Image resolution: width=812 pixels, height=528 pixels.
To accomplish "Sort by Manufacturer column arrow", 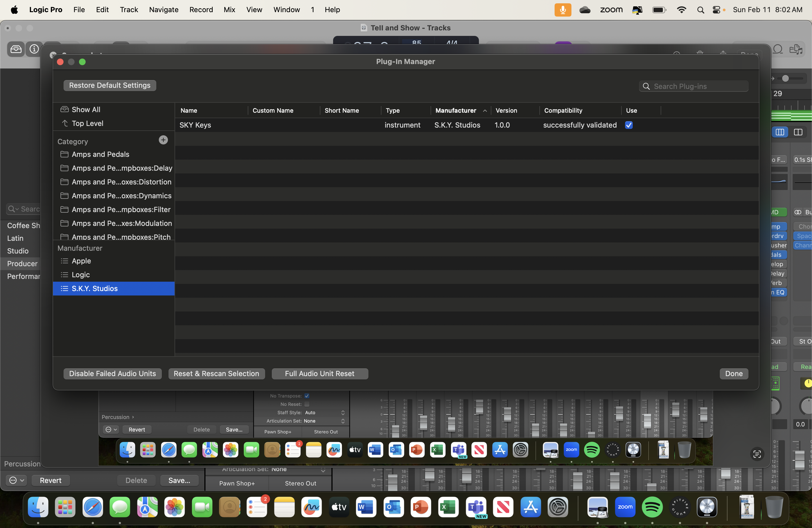I will (x=484, y=111).
